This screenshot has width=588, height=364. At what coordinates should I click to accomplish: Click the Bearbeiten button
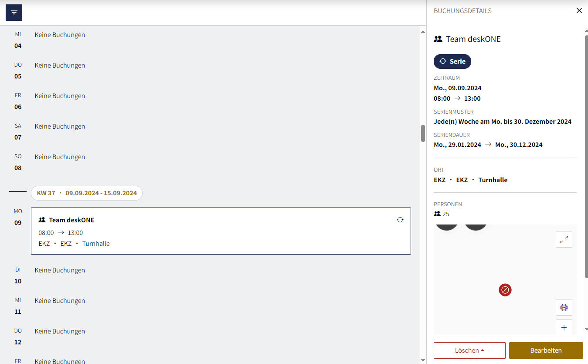[x=546, y=350]
